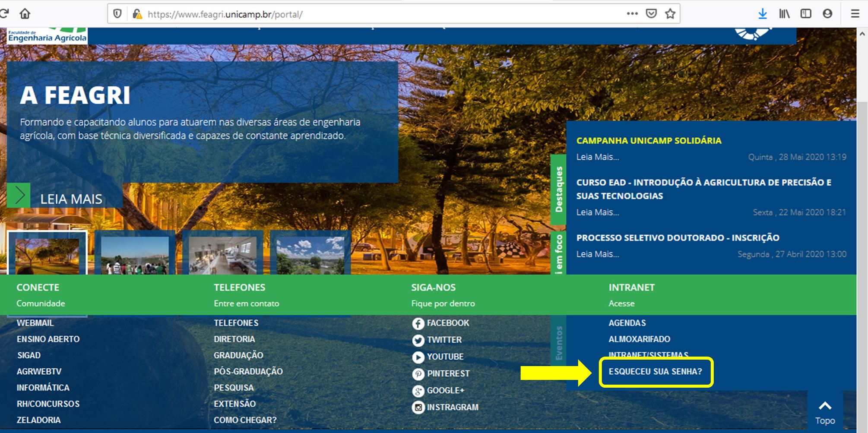
Task: Open the SIGAD link
Action: point(29,355)
